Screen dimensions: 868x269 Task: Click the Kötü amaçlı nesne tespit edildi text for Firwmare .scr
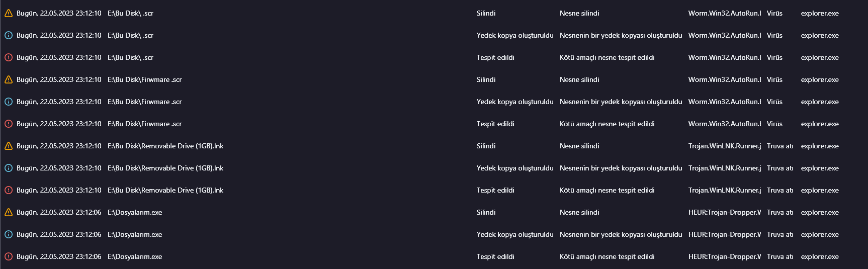(x=607, y=124)
